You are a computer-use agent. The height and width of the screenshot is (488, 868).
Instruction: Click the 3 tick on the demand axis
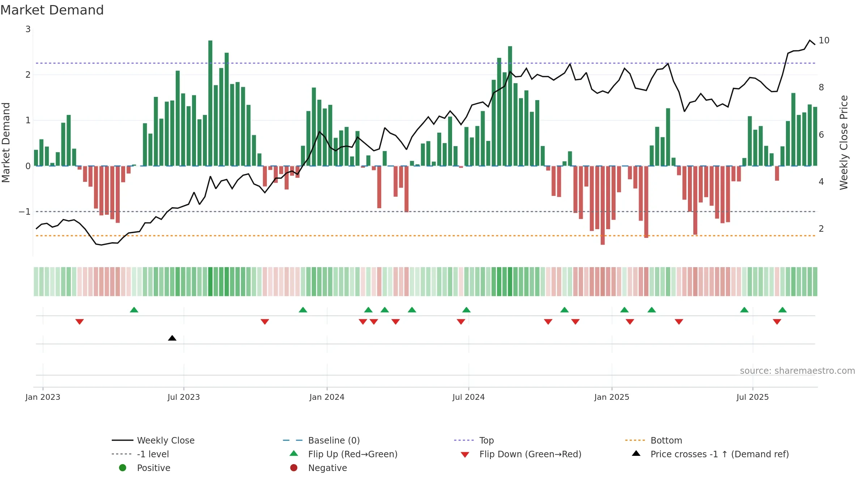point(28,29)
